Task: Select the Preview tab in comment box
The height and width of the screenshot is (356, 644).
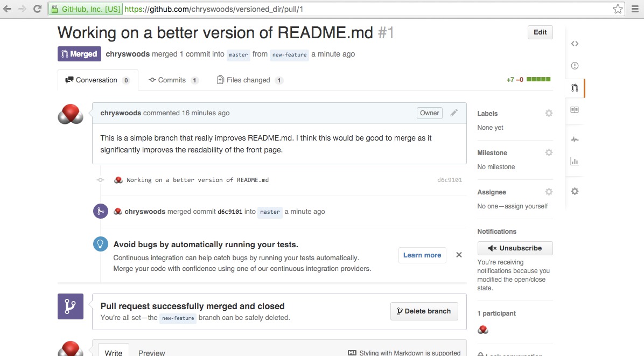Action: coord(151,353)
